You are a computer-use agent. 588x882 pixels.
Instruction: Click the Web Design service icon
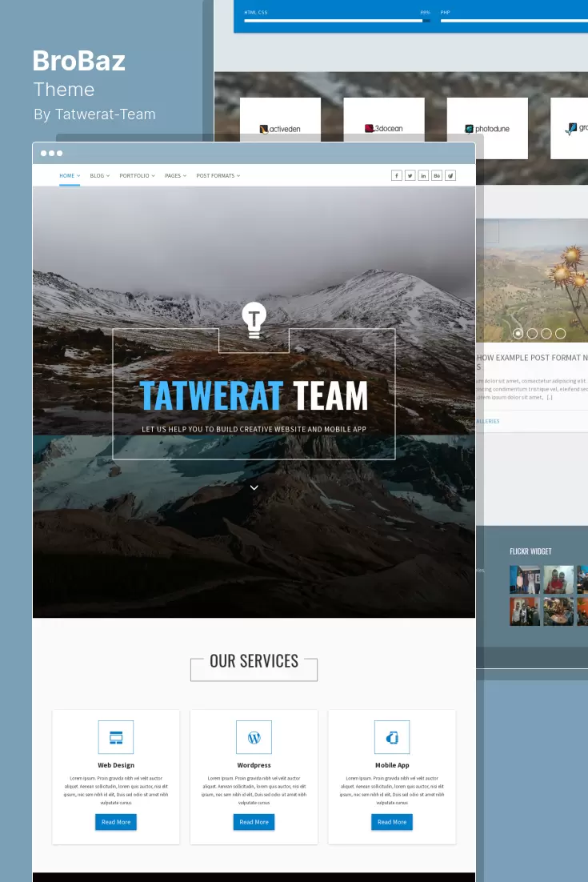[116, 737]
